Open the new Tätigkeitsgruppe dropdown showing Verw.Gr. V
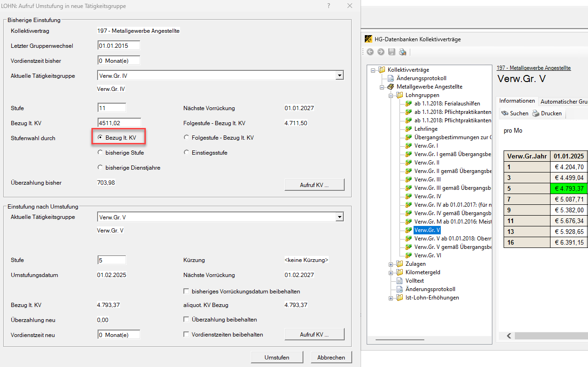Screen dimensions: 588x367 [x=339, y=217]
